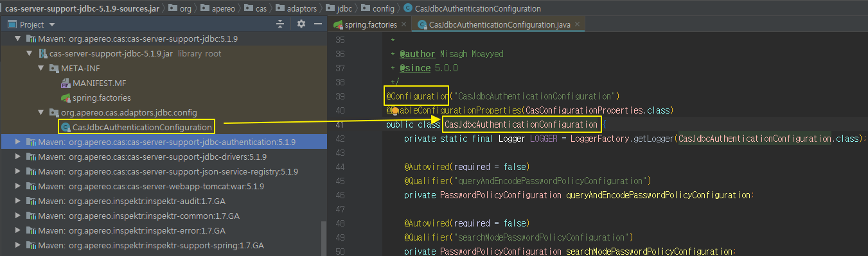Switch to the spring.factories tab
The width and height of the screenshot is (868, 256).
point(369,25)
